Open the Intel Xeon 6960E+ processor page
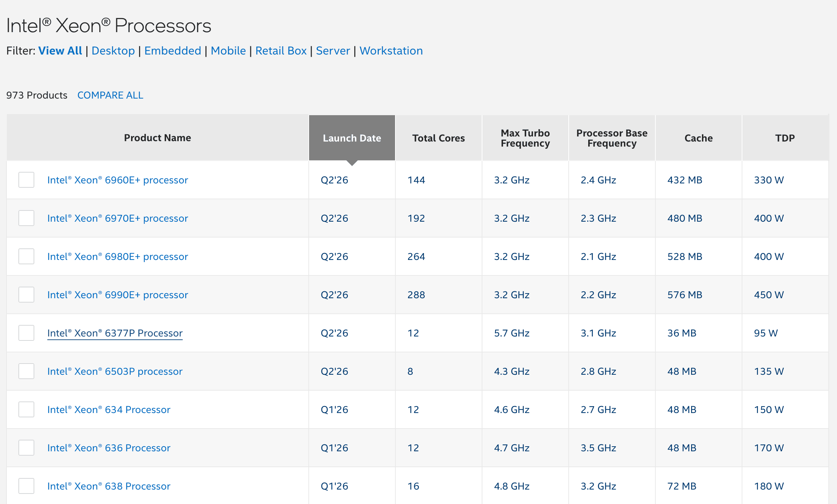 coord(118,180)
